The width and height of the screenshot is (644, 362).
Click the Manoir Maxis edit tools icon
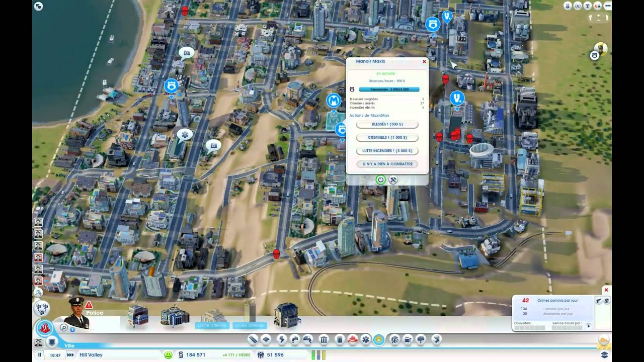[393, 179]
